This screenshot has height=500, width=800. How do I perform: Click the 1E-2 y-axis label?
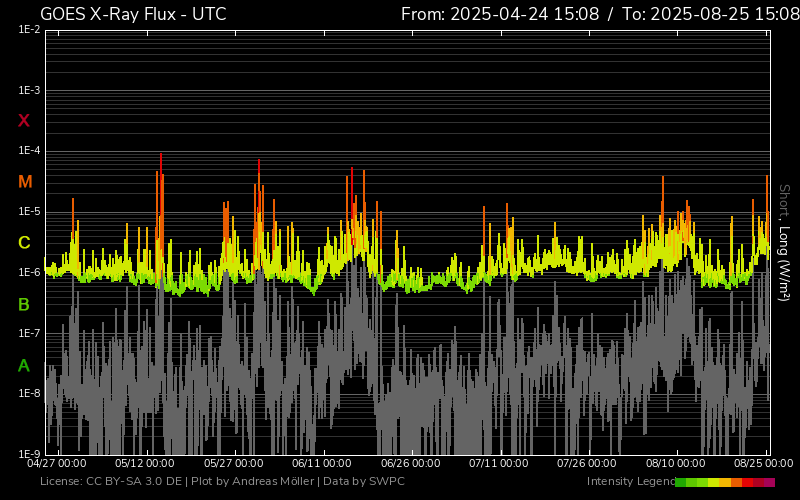(29, 30)
